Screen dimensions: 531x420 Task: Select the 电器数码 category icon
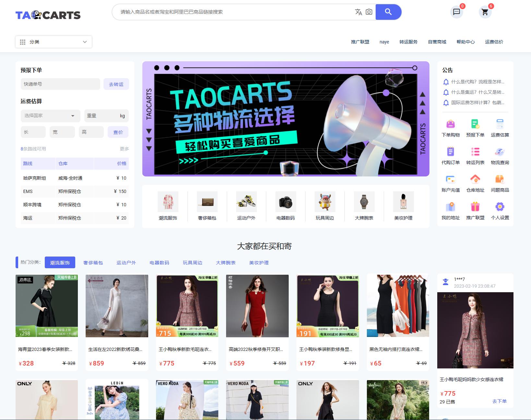point(285,202)
